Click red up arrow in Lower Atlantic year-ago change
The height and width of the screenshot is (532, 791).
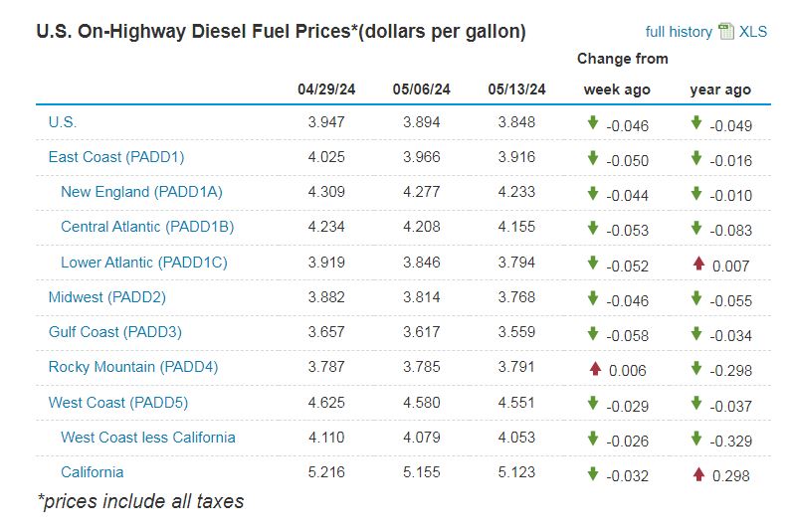(x=698, y=264)
